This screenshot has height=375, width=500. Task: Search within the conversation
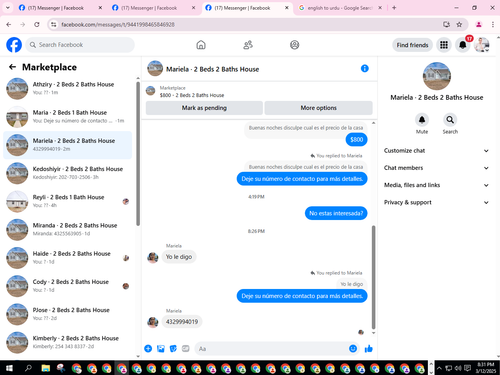coord(450,120)
